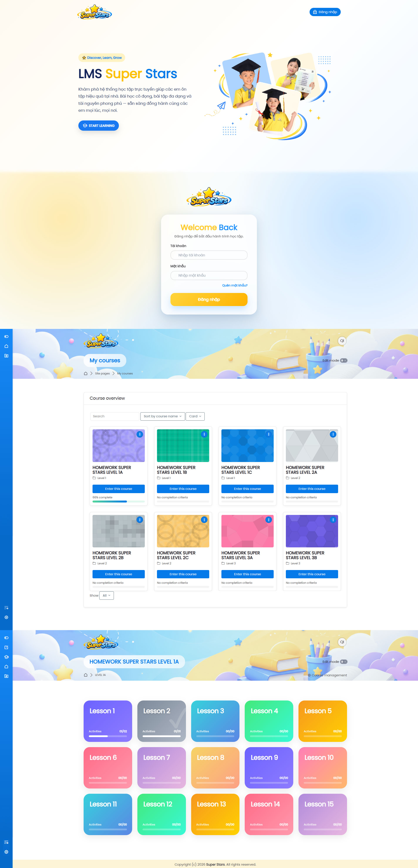The height and width of the screenshot is (868, 418).
Task: Click the list-settings icon at the bottom of the LEVEL 1A sidebar
Action: coord(6,842)
